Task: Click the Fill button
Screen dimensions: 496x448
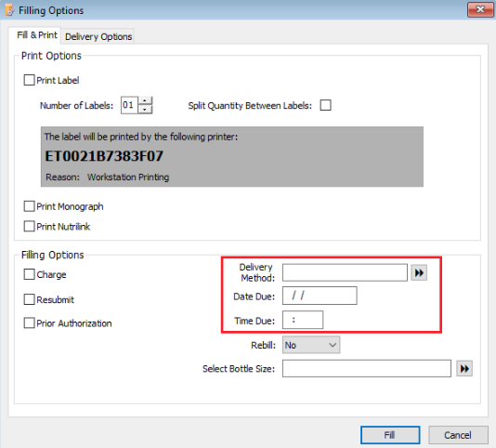Action: pyautogui.click(x=390, y=435)
